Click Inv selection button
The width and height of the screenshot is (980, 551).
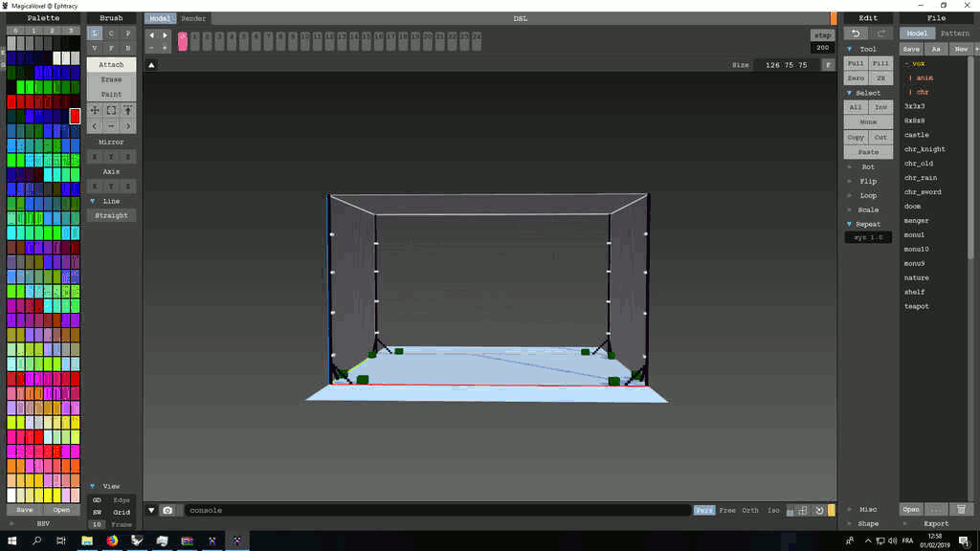881,107
